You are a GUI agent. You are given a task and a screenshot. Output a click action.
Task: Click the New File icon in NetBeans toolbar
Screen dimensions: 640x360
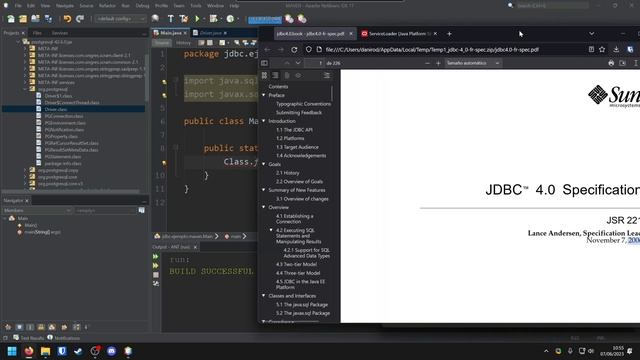pyautogui.click(x=11, y=19)
